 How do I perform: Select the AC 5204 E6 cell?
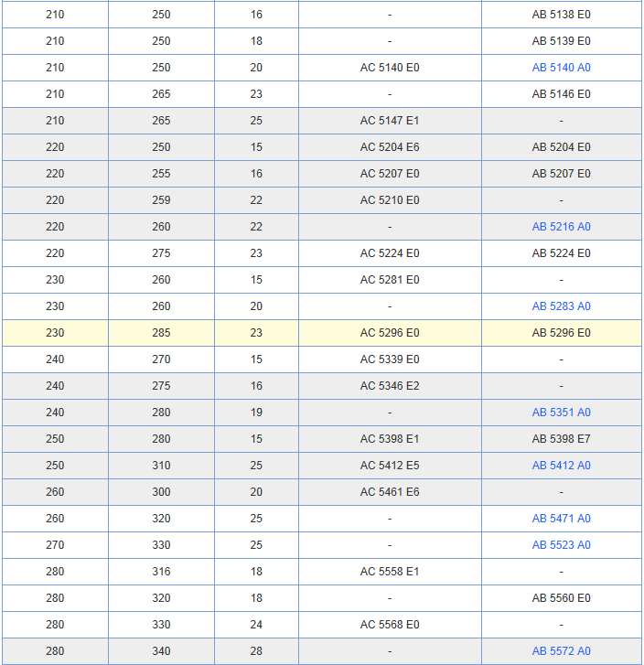[x=390, y=147]
